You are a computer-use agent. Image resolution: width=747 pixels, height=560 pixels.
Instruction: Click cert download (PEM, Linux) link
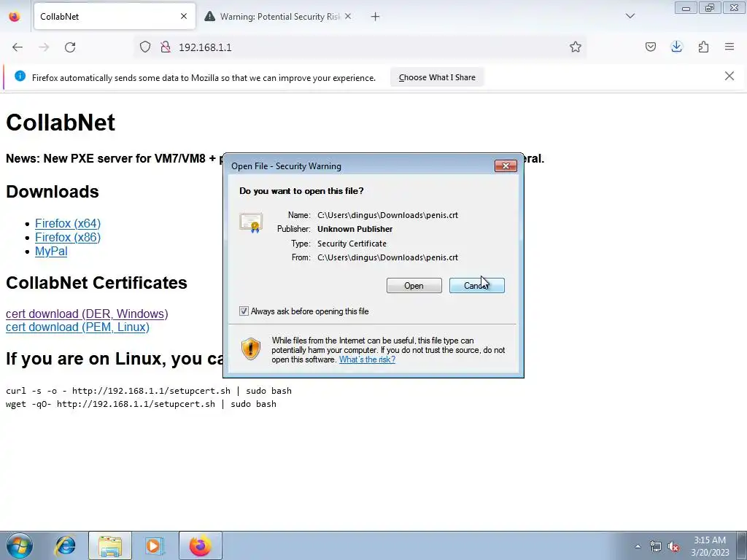[x=77, y=327]
